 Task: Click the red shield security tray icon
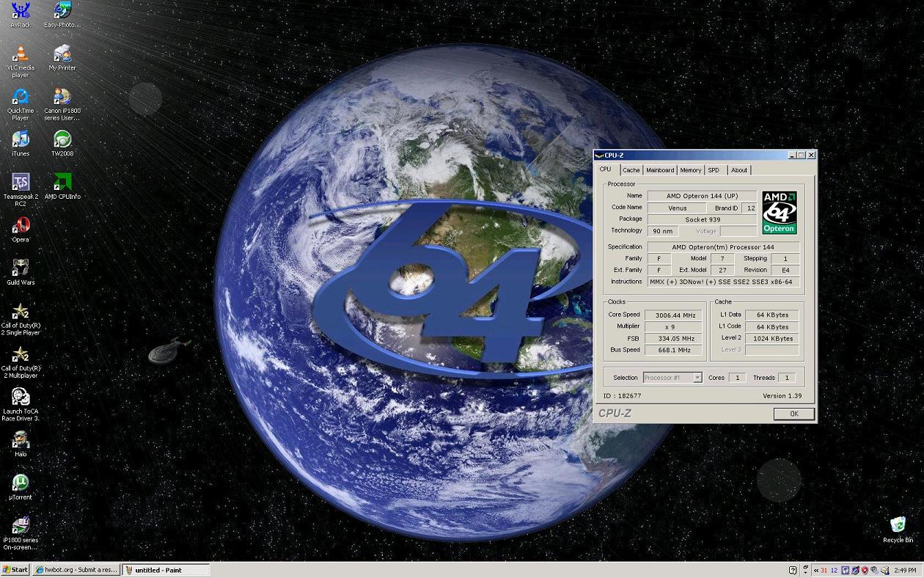[x=865, y=570]
